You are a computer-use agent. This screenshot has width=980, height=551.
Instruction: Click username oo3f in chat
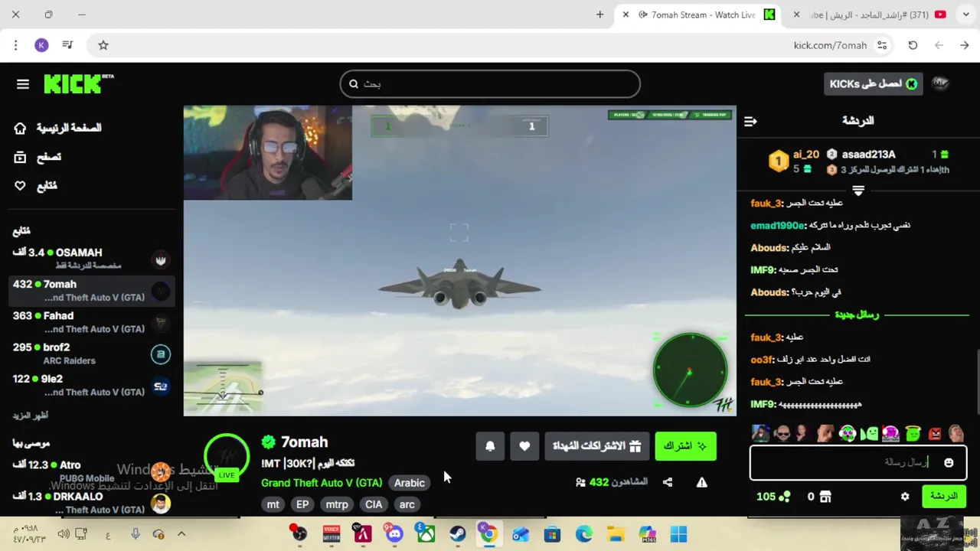tap(762, 359)
